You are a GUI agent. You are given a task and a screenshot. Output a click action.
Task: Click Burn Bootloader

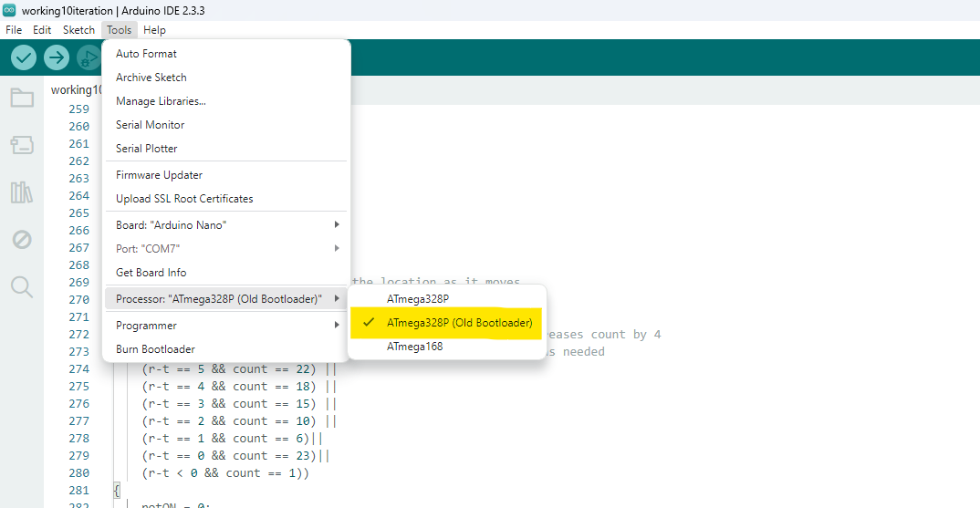(225, 349)
